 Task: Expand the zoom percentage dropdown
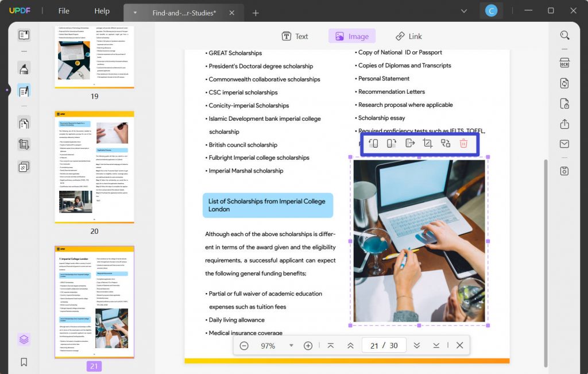click(x=291, y=345)
